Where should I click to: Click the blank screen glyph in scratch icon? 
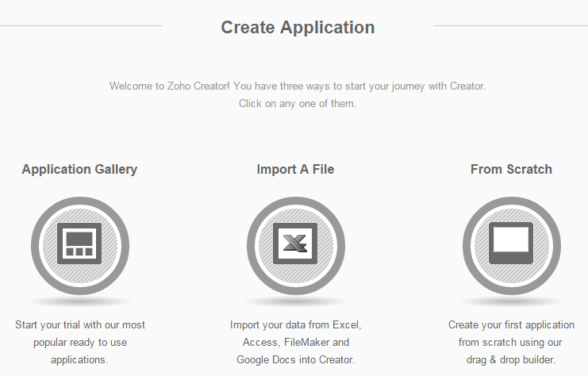[511, 240]
